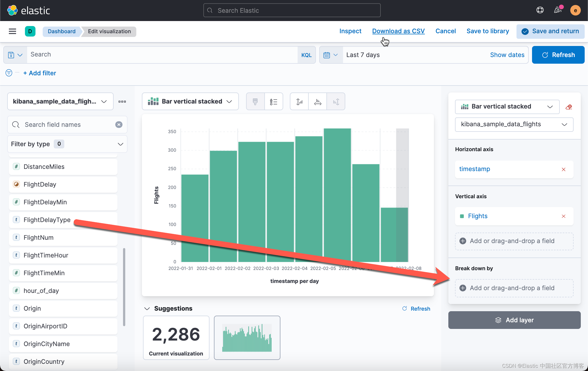Open the legend settings icon
This screenshot has width=588, height=371.
coord(273,102)
